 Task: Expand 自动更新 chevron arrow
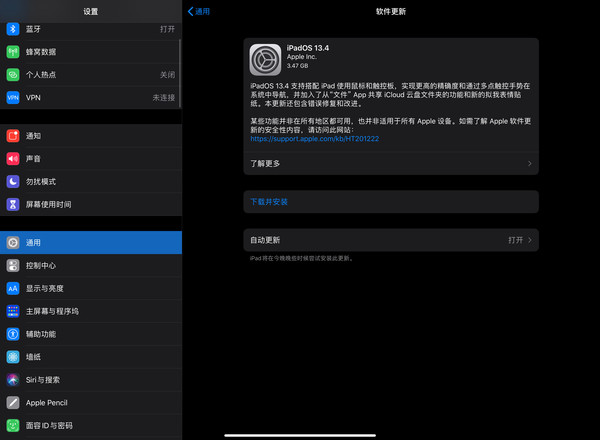pyautogui.click(x=530, y=240)
